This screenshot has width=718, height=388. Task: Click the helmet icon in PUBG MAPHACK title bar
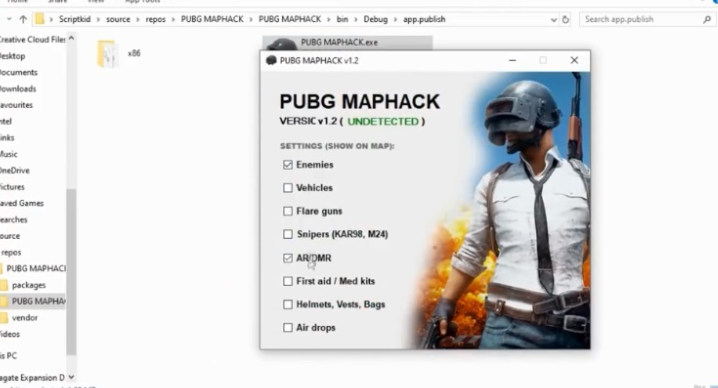271,60
